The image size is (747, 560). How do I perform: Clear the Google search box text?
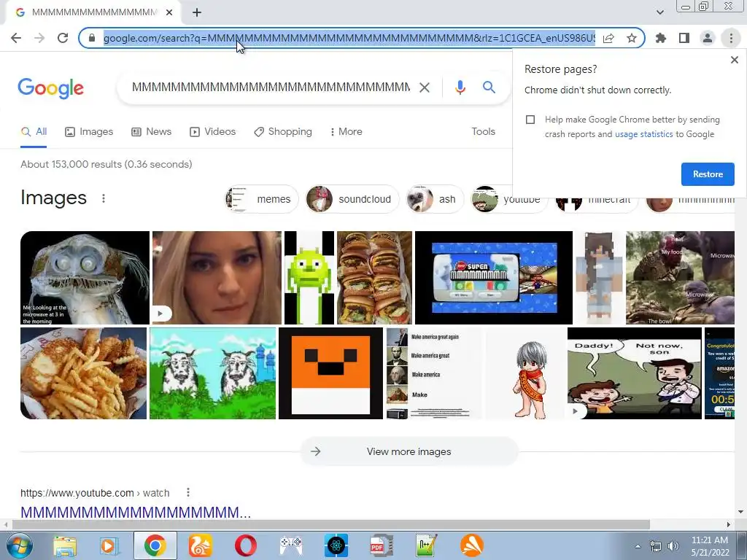pos(424,87)
